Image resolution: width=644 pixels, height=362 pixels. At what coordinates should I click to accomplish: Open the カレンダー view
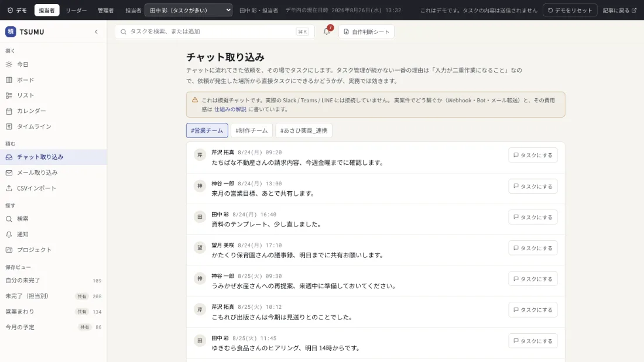[x=53, y=111]
